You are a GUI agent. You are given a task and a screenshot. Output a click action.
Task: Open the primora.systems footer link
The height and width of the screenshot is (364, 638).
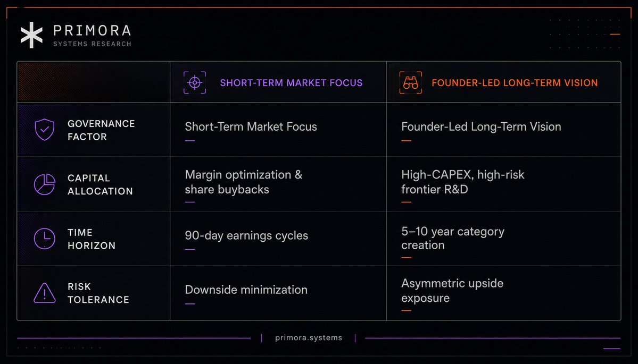[x=309, y=337]
